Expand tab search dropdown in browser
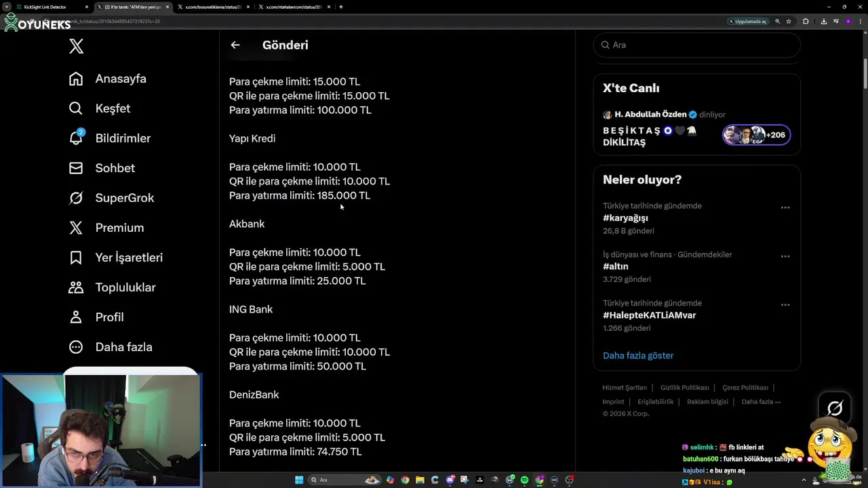Viewport: 868px width, 488px height. pos(6,7)
